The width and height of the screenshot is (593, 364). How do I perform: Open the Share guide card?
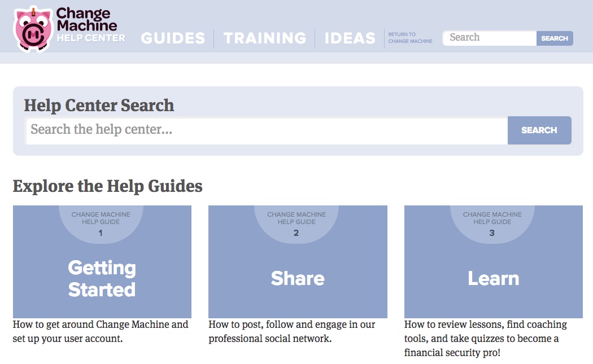(298, 261)
